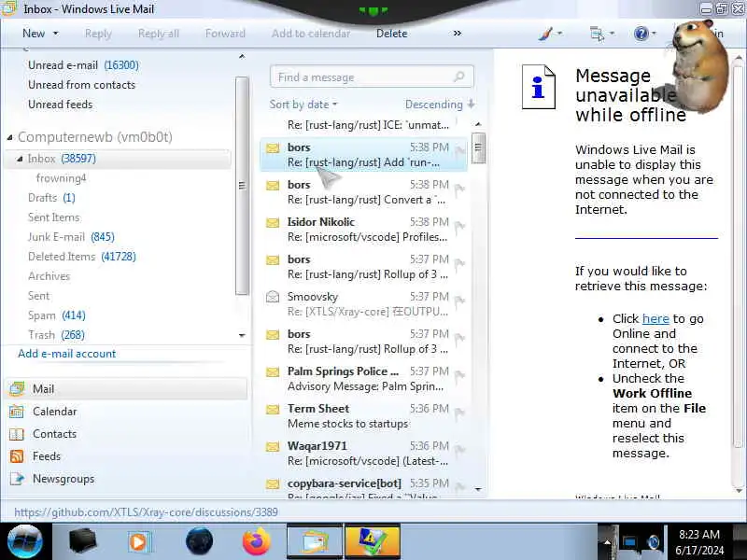
Task: Open the Calendar section icon
Action: 17,412
